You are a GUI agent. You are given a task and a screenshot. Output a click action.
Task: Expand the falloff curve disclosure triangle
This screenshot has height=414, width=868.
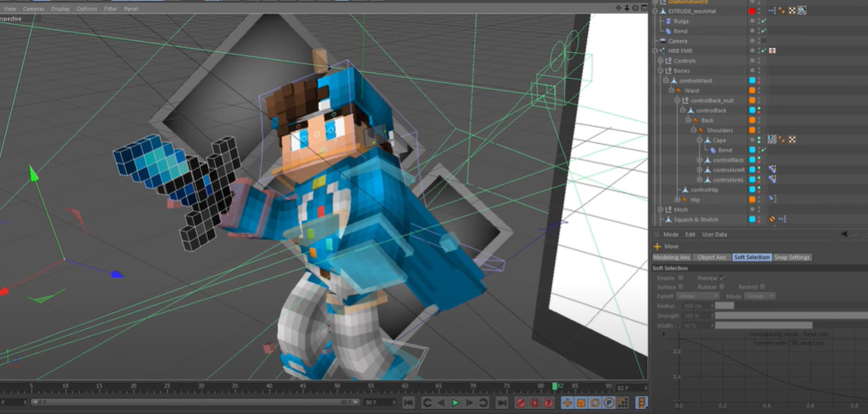(x=664, y=334)
